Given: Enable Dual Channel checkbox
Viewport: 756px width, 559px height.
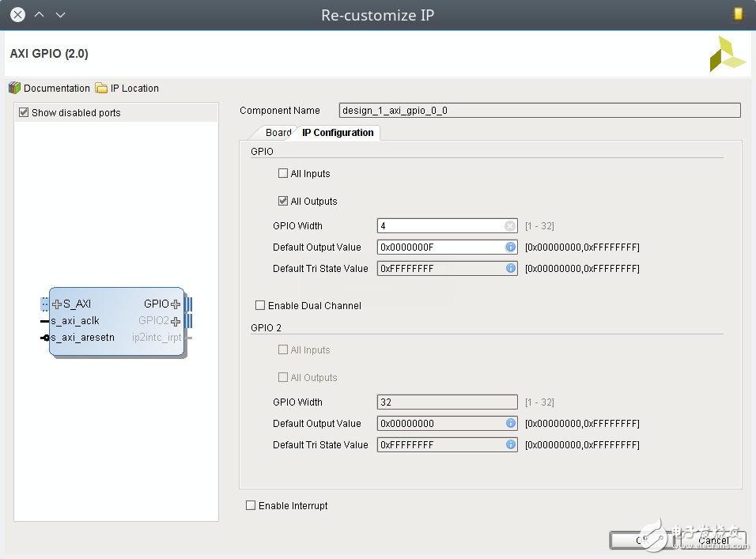Looking at the screenshot, I should pos(260,306).
